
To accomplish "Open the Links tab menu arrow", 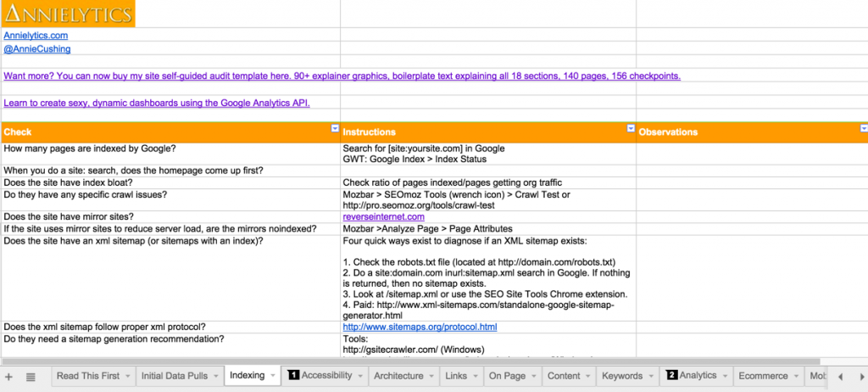I will 475,376.
